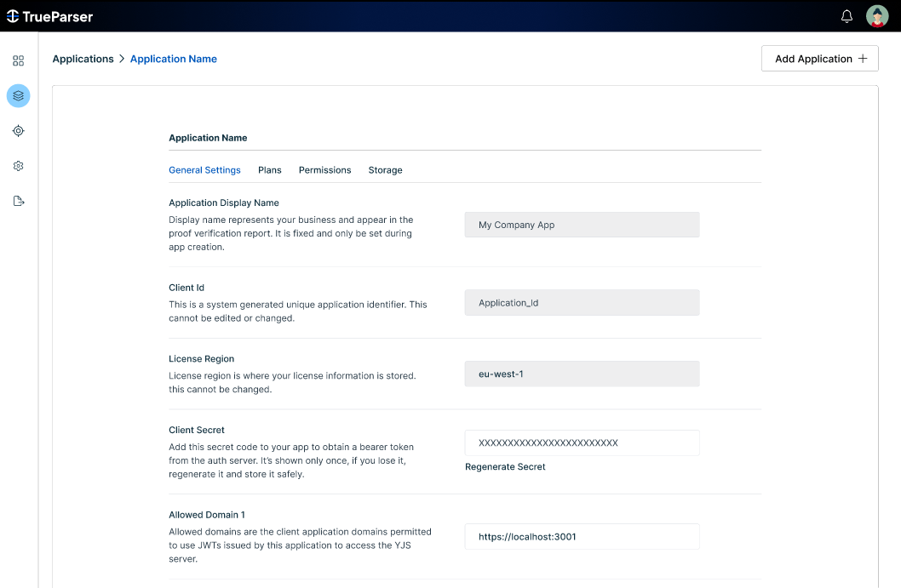Switch to the Plans tab
The height and width of the screenshot is (588, 901).
coord(269,170)
